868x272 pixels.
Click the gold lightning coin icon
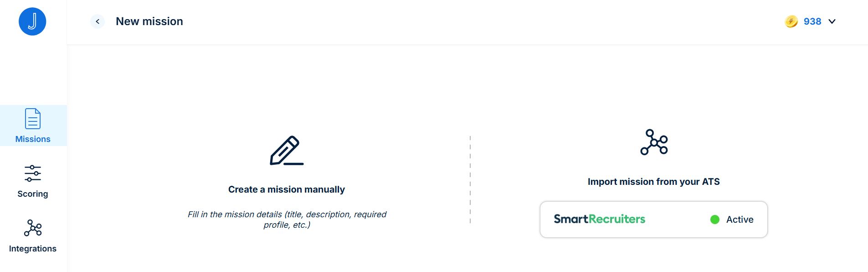click(x=791, y=21)
